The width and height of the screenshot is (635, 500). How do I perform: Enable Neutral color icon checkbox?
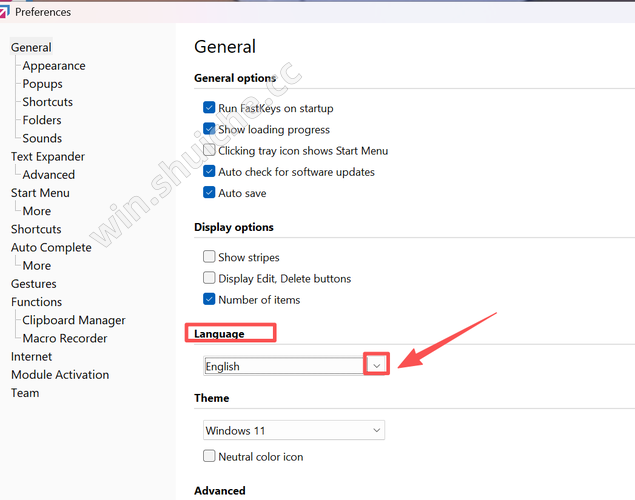click(x=209, y=457)
